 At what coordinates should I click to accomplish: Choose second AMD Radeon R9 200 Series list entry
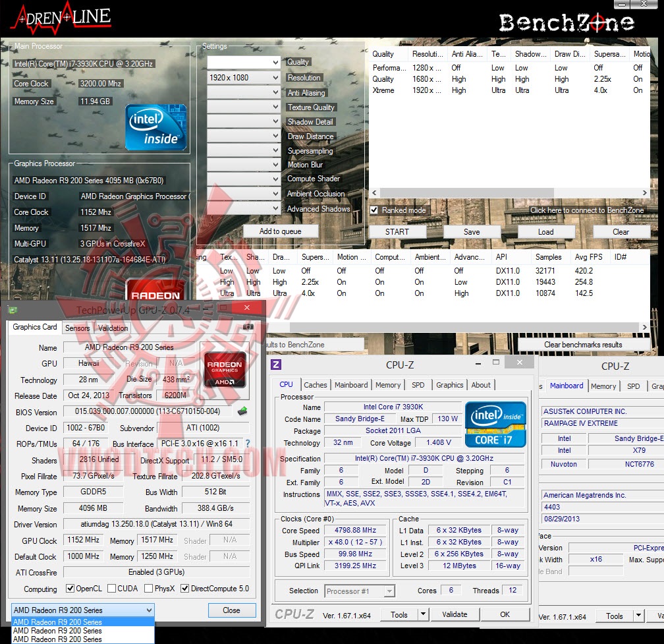[x=83, y=630]
